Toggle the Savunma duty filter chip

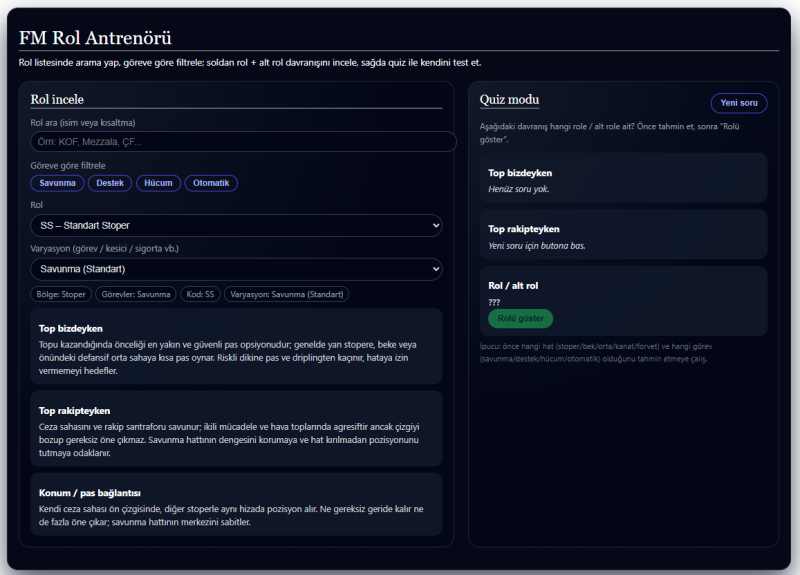[x=58, y=183]
